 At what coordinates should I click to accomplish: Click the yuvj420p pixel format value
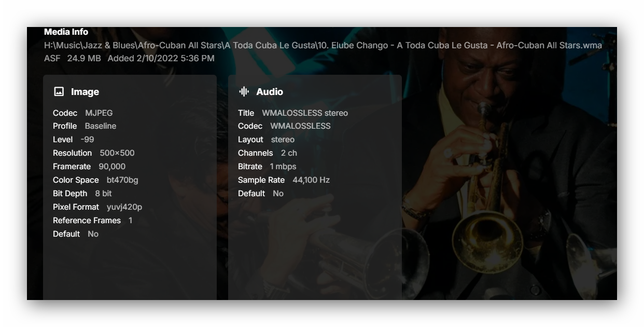point(124,207)
